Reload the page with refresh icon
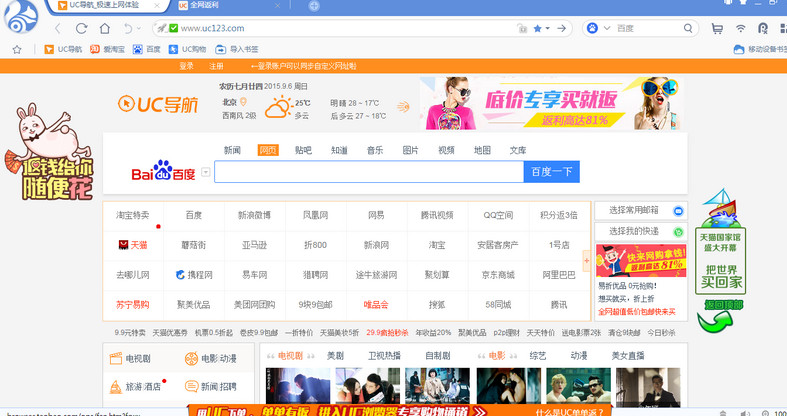 [x=81, y=29]
